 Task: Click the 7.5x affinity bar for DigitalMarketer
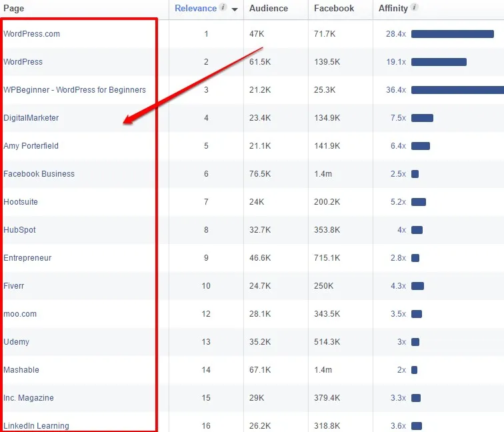click(422, 118)
